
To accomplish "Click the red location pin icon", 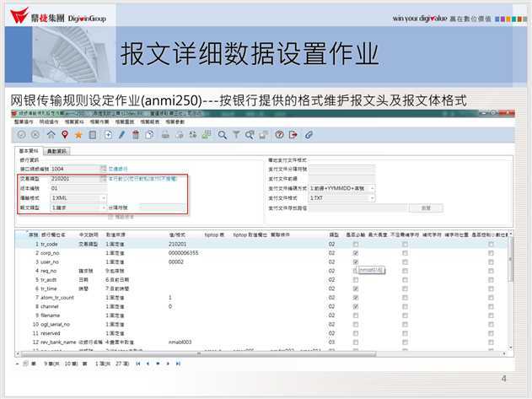I will tap(65, 135).
